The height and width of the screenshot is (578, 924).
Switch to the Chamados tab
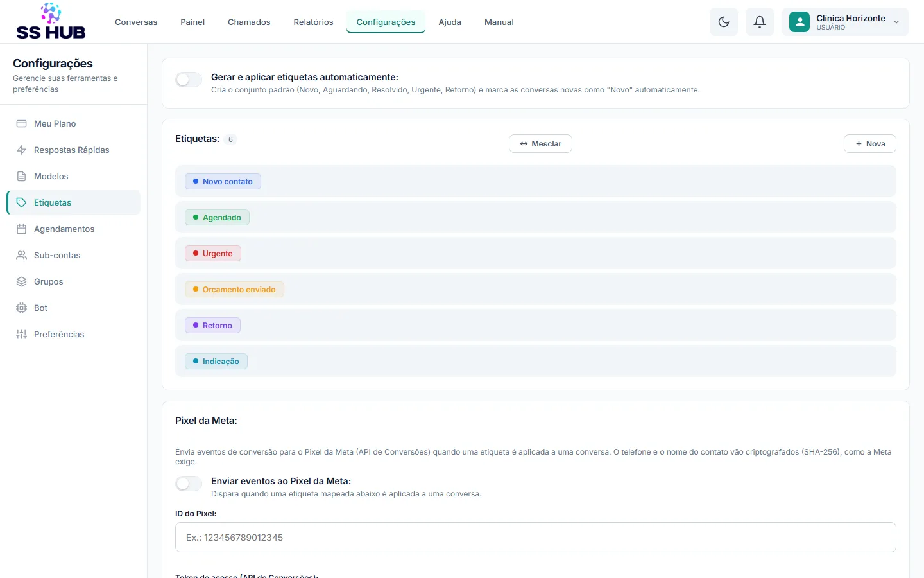(249, 22)
